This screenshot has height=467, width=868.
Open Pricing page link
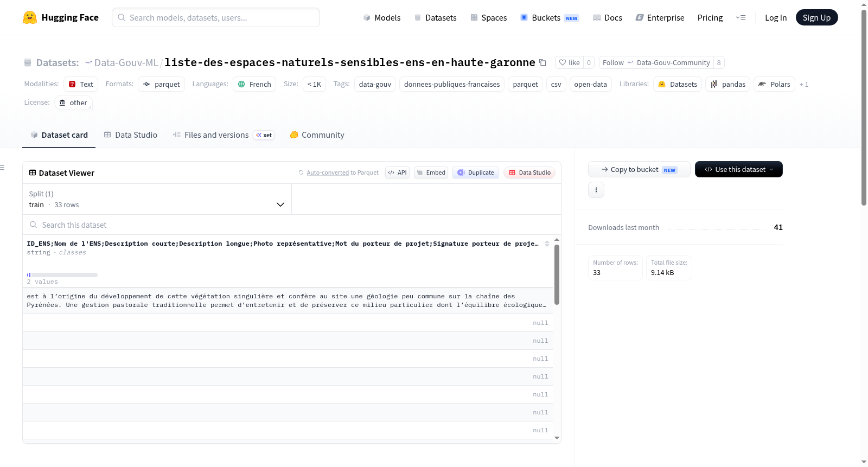click(x=710, y=17)
